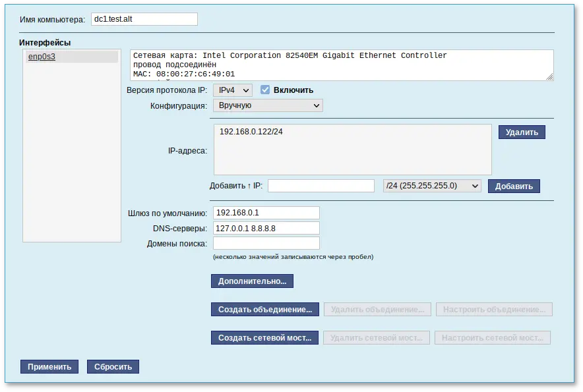Viewport: 583px width, 392px height.
Task: Open the IP protocol version dropdown
Action: [232, 90]
